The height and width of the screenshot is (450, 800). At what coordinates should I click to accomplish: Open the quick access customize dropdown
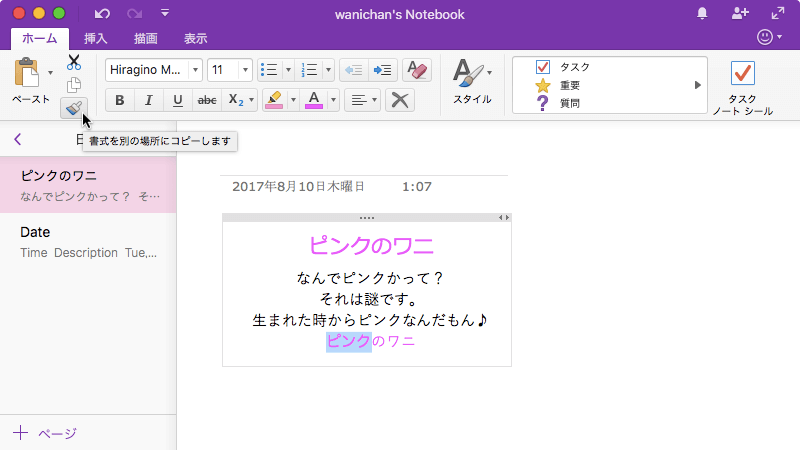click(x=165, y=13)
